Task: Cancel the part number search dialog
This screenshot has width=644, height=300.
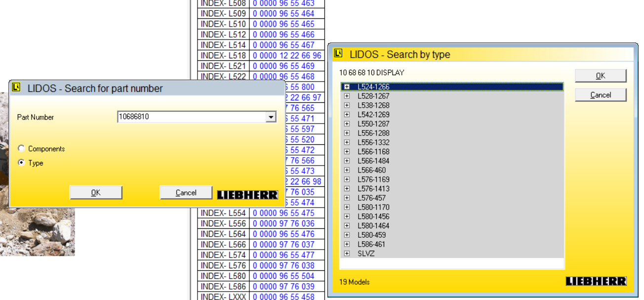Action: [186, 193]
